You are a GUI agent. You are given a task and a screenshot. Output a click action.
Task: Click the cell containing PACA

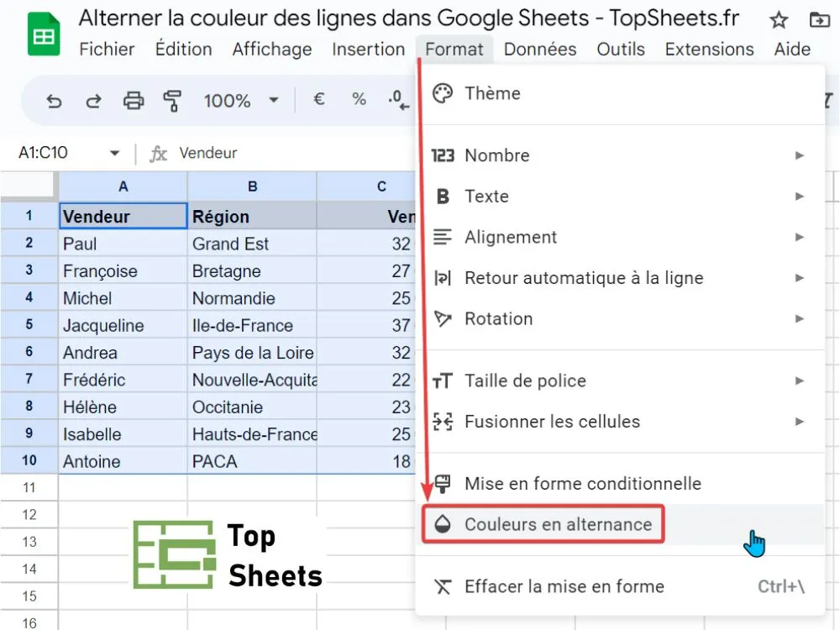pyautogui.click(x=252, y=461)
